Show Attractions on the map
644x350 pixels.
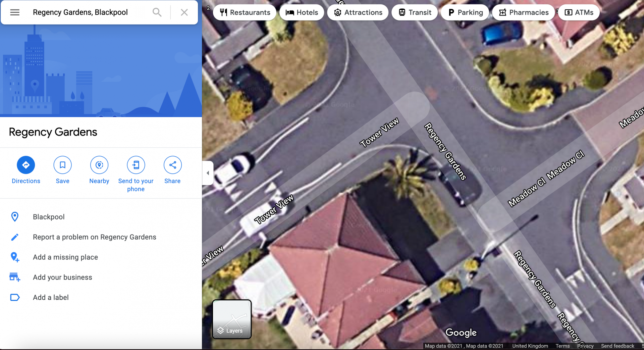point(358,12)
